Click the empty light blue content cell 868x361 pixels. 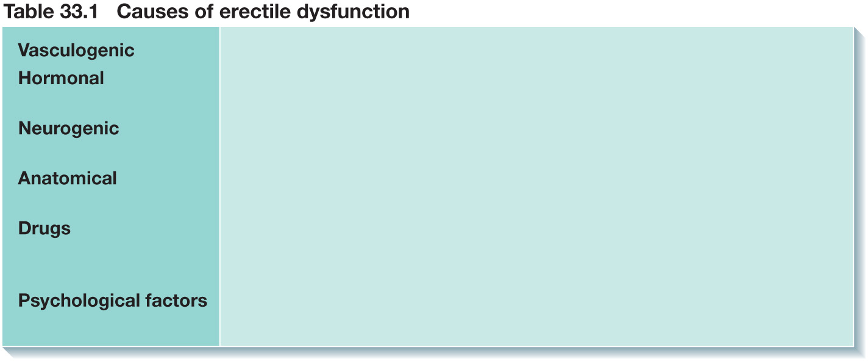pyautogui.click(x=536, y=187)
